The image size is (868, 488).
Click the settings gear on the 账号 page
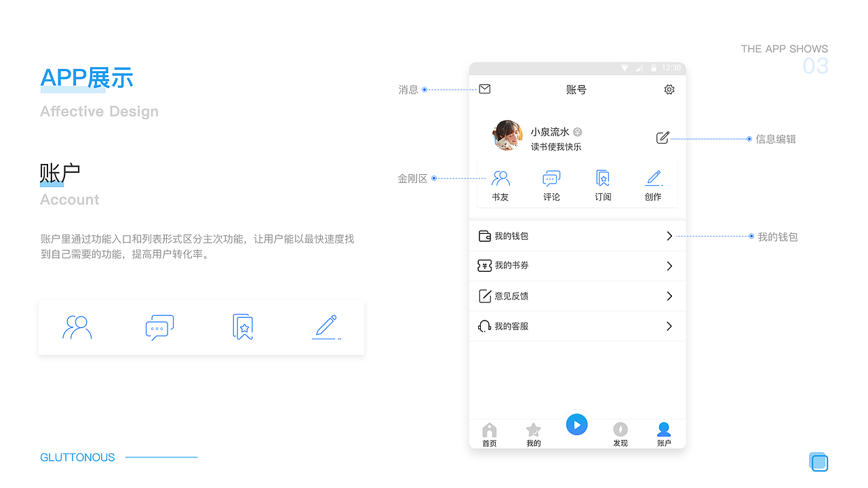coord(669,89)
